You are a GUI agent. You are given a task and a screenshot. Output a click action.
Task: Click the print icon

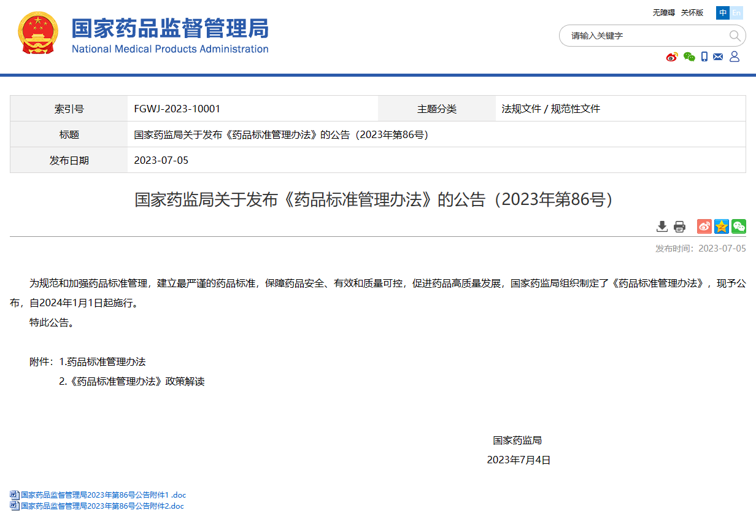[x=679, y=226]
